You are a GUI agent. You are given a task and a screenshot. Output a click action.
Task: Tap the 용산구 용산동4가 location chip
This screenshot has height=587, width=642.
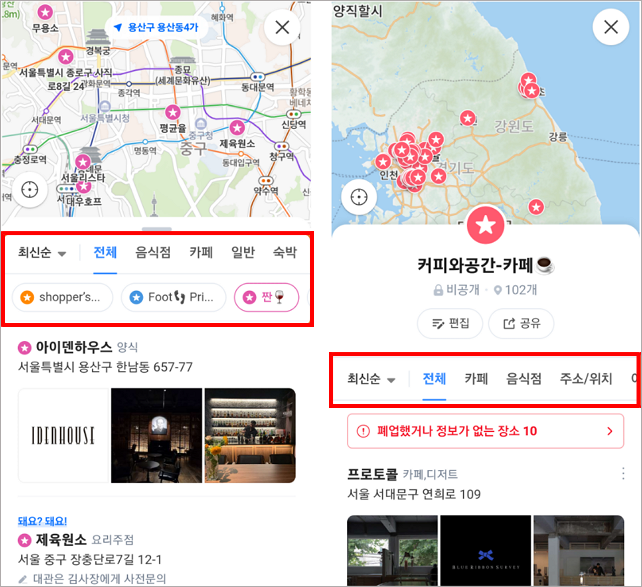click(x=158, y=27)
